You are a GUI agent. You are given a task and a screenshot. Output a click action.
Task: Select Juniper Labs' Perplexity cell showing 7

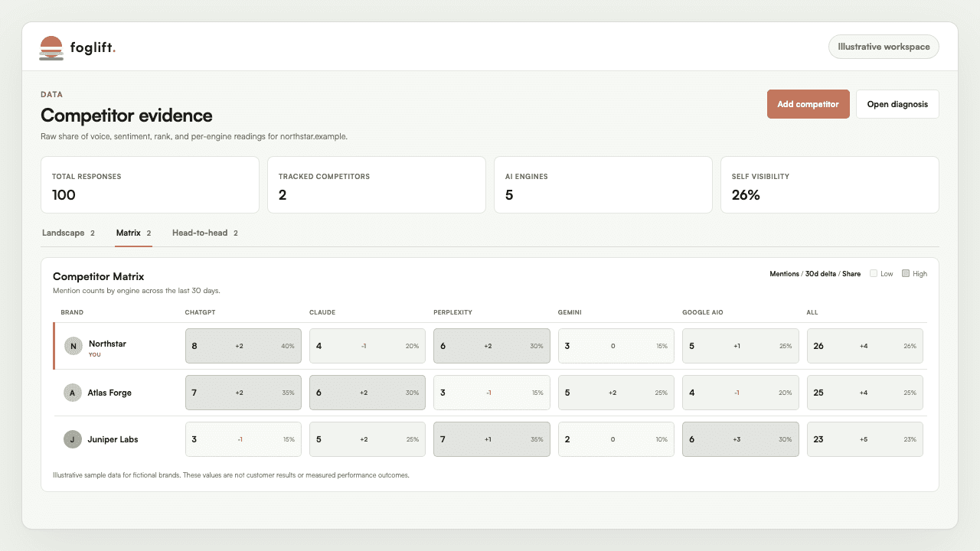[x=492, y=439]
